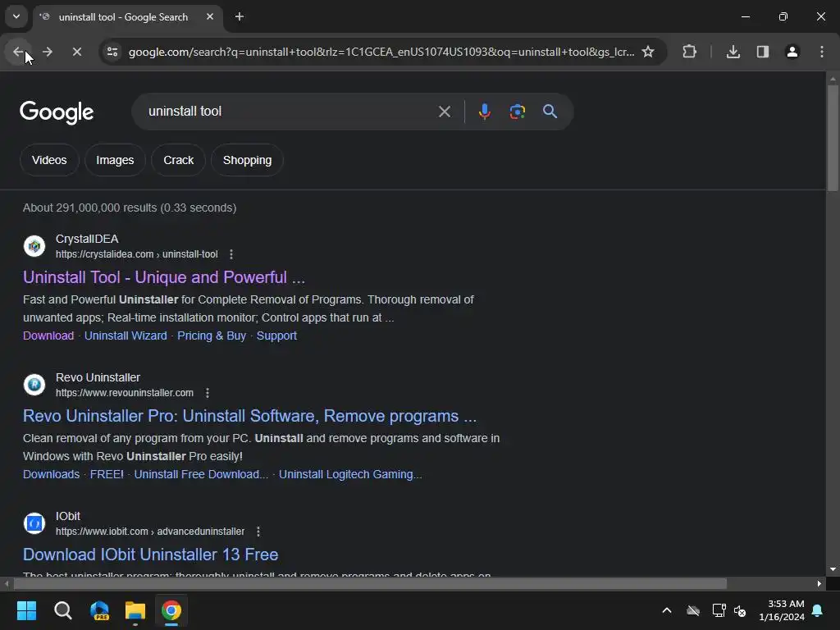The height and width of the screenshot is (630, 840).
Task: Launch Edge preview from taskbar
Action: pos(99,610)
